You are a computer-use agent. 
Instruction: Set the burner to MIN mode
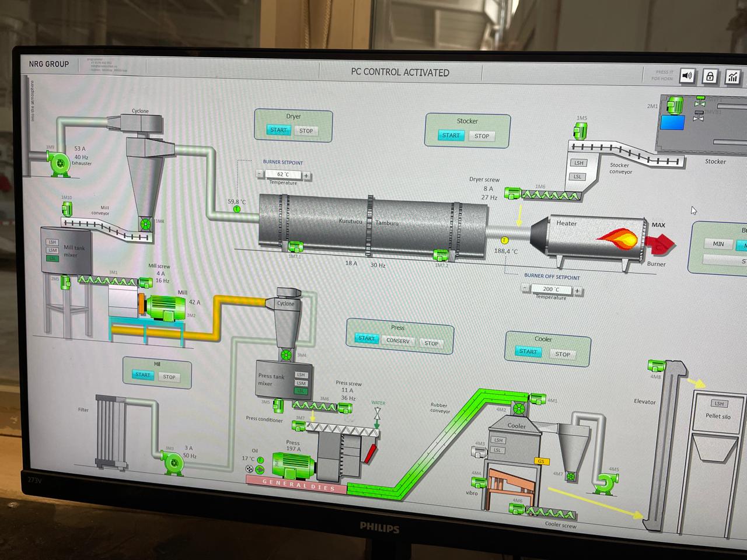coord(718,244)
